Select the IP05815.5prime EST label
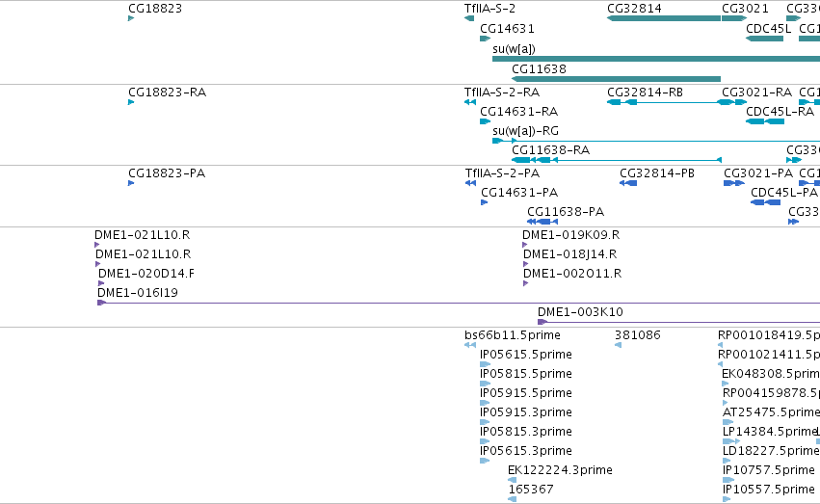The height and width of the screenshot is (504, 820). [525, 374]
